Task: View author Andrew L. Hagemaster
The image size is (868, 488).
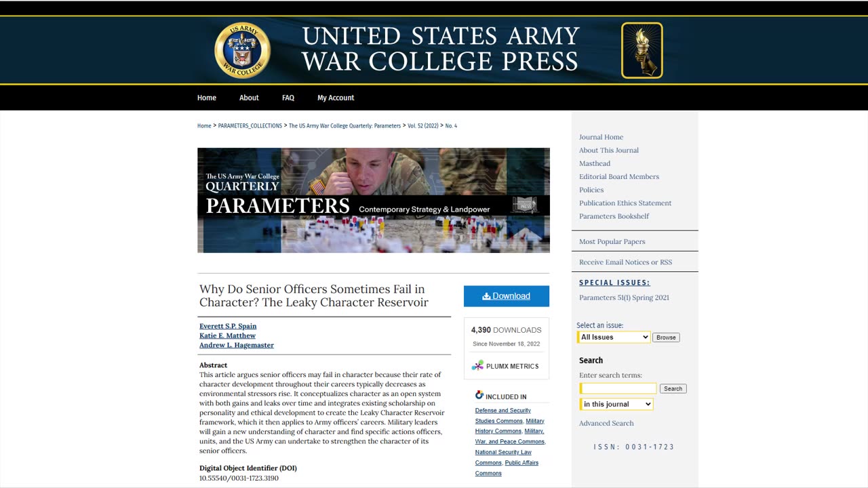Action: point(237,345)
